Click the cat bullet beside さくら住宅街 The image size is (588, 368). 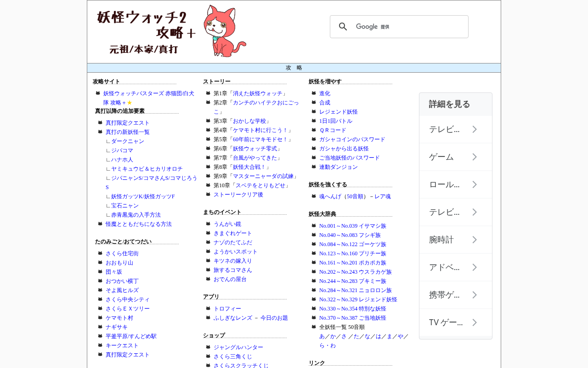(100, 253)
